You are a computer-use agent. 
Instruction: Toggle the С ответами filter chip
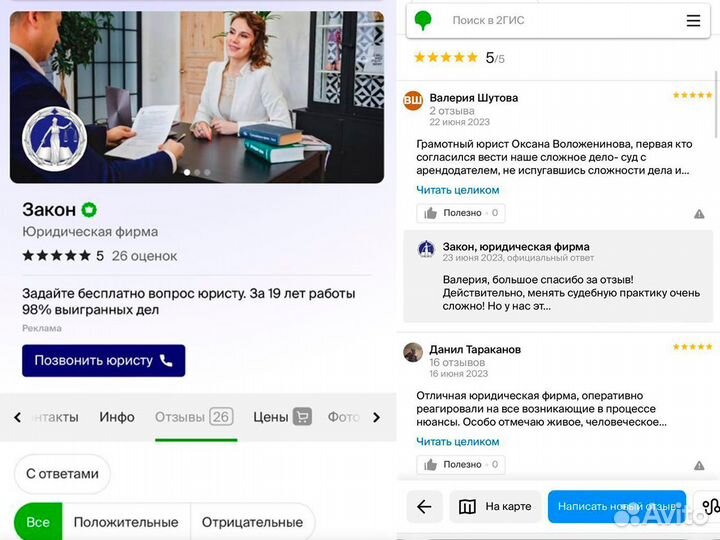coord(62,474)
